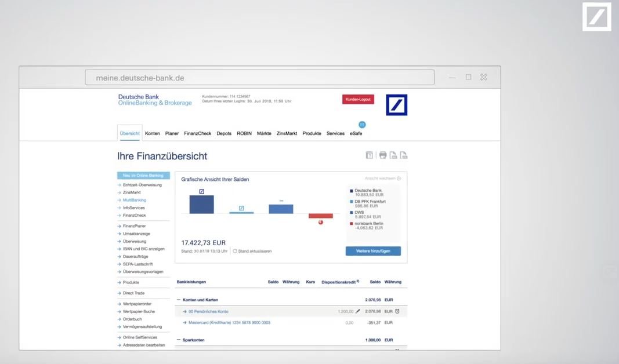The height and width of the screenshot is (364, 619).
Task: Click the Ansicht wechseln link
Action: (x=382, y=179)
